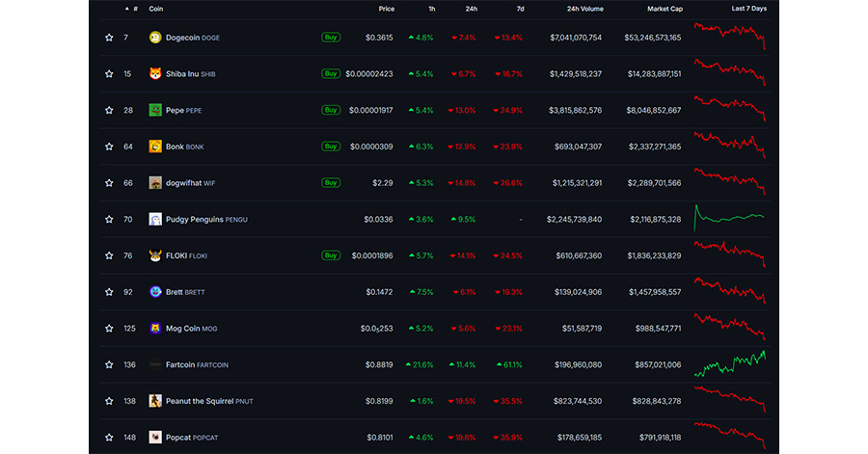View Fartcoin rising 7-day sparkline
This screenshot has width=868, height=454.
pos(730,363)
